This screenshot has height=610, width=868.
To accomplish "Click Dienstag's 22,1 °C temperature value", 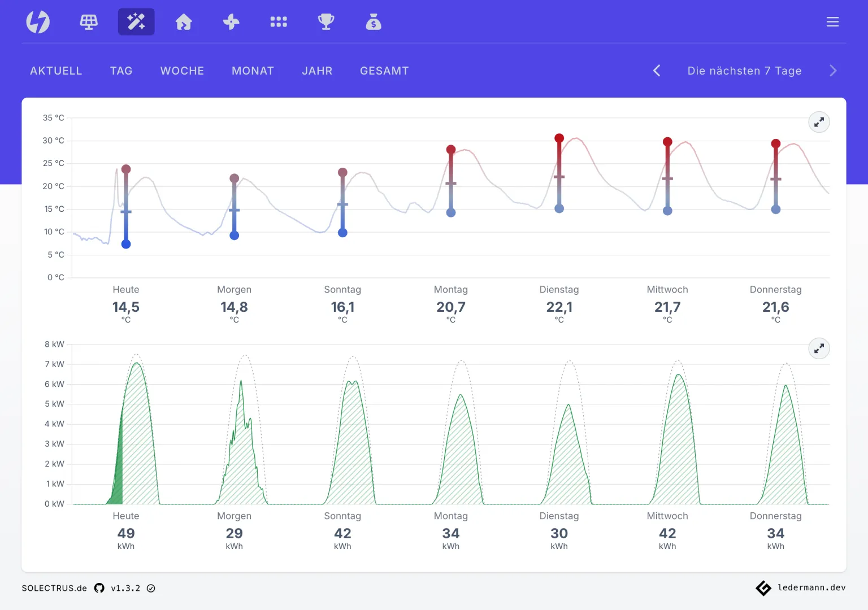I will 559,307.
